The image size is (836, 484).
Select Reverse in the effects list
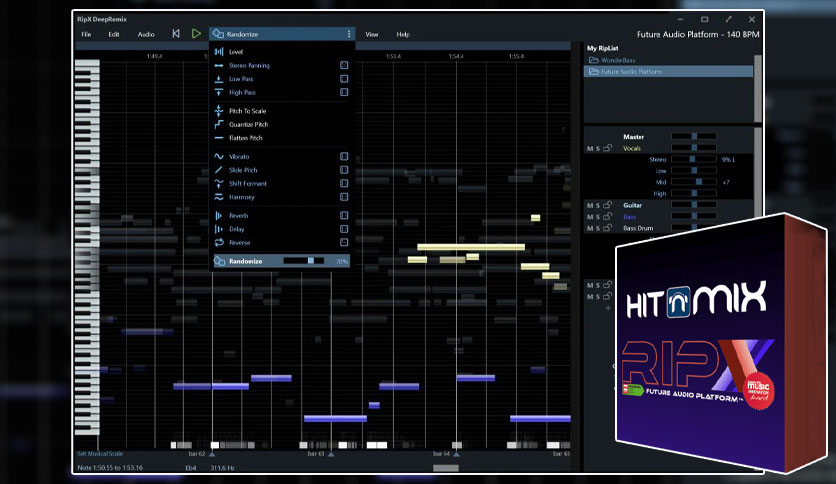pos(239,243)
